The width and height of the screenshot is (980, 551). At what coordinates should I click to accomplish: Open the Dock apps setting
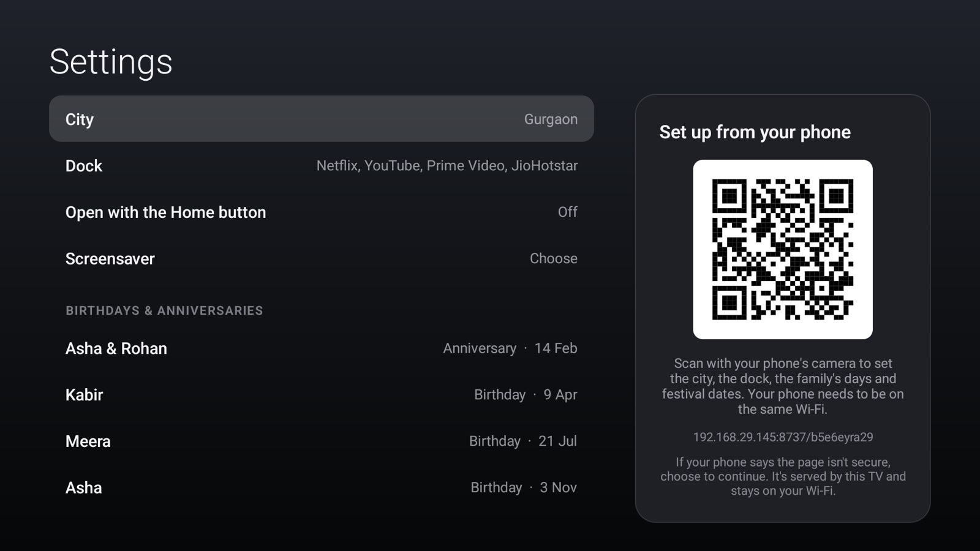pyautogui.click(x=322, y=165)
